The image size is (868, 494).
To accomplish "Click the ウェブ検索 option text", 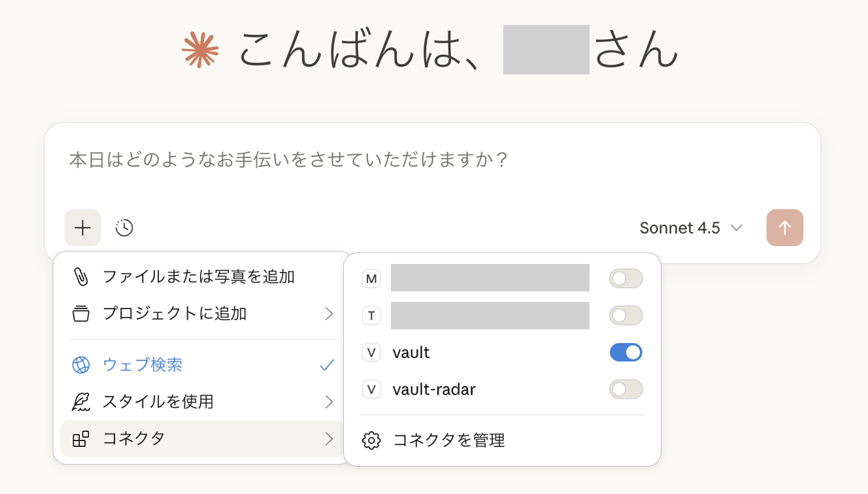I will coord(142,365).
